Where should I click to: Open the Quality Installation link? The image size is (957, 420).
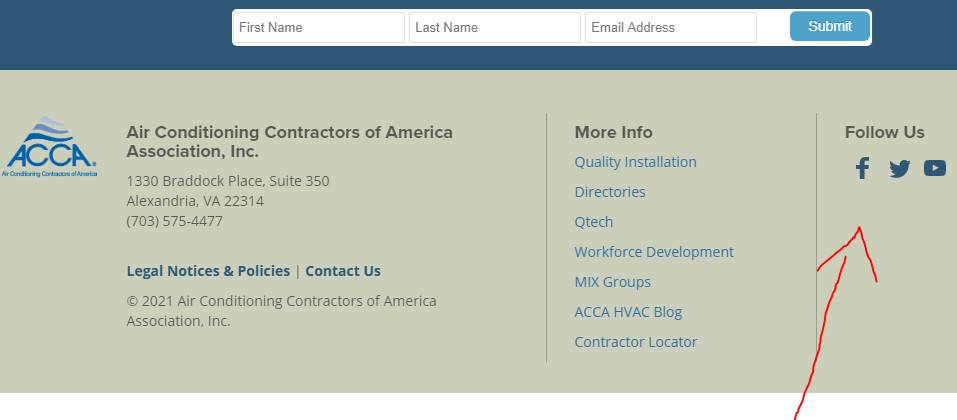pos(635,162)
